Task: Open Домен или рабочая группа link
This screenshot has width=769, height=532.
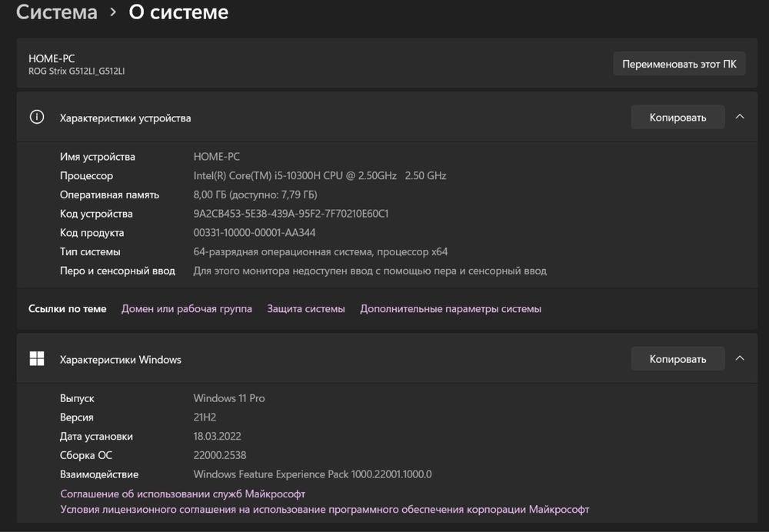Action: 187,309
